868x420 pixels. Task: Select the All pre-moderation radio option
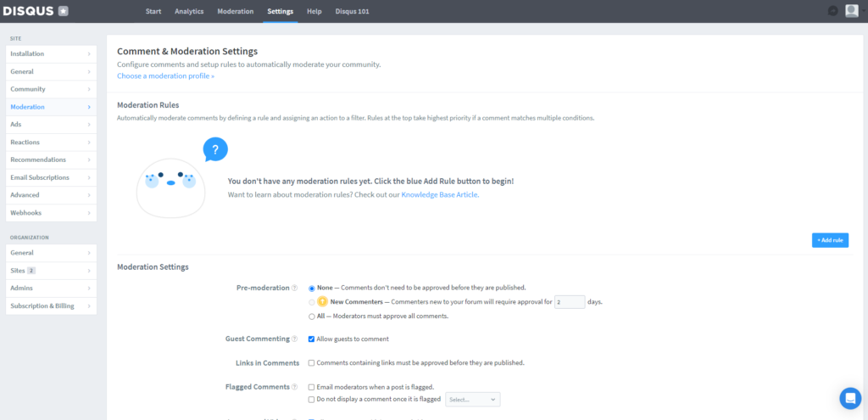point(312,316)
